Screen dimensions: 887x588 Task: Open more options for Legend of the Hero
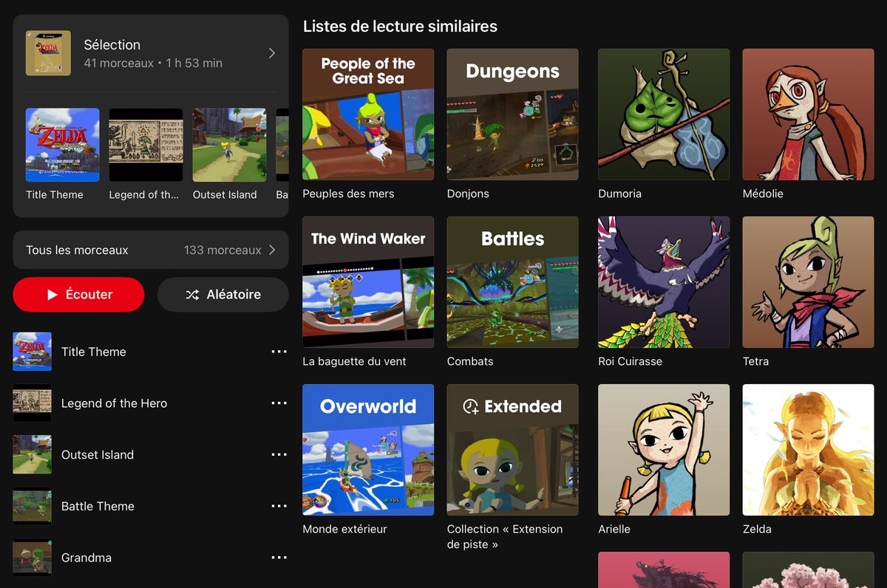279,403
